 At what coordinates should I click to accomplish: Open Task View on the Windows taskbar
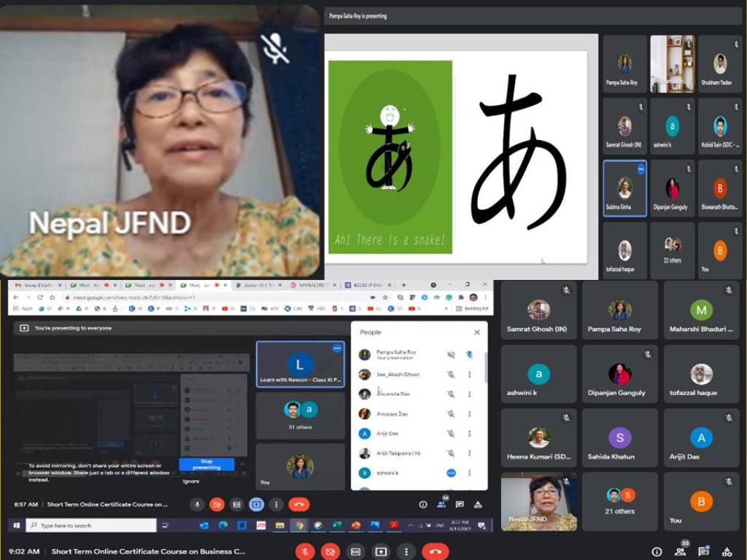(x=166, y=525)
